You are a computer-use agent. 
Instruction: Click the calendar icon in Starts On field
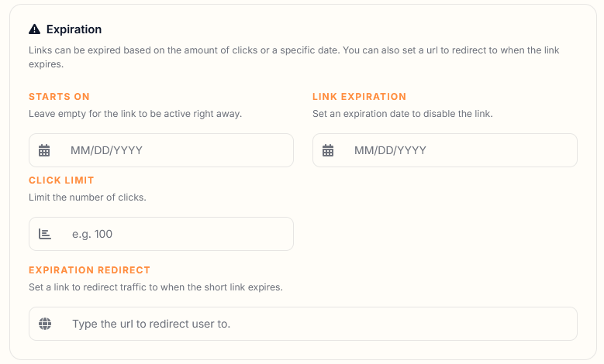point(44,150)
